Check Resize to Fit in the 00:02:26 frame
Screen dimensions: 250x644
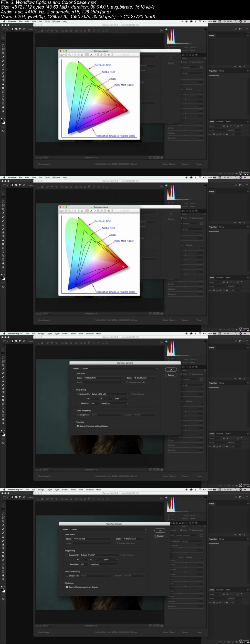click(77, 394)
